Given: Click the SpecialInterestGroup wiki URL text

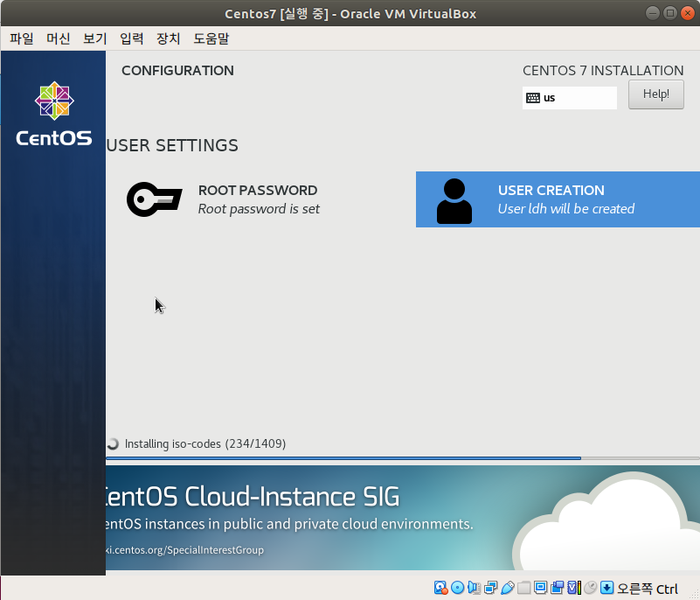Looking at the screenshot, I should click(x=184, y=550).
